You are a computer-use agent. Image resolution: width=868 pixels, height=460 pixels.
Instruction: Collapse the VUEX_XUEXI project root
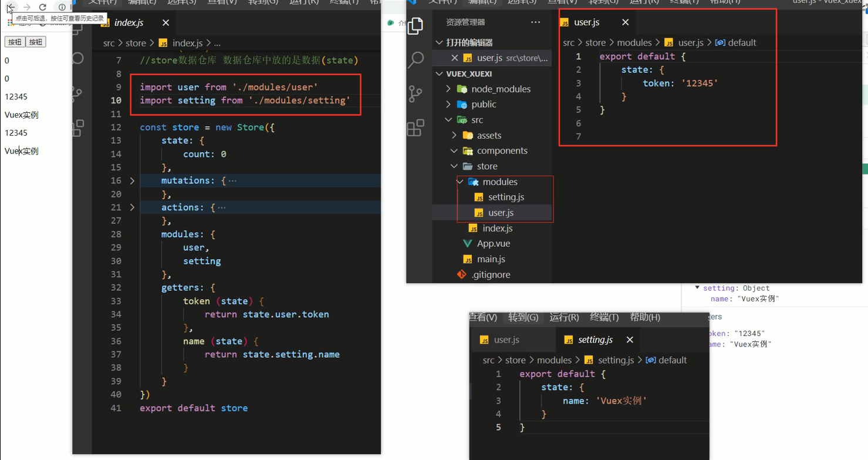(440, 73)
